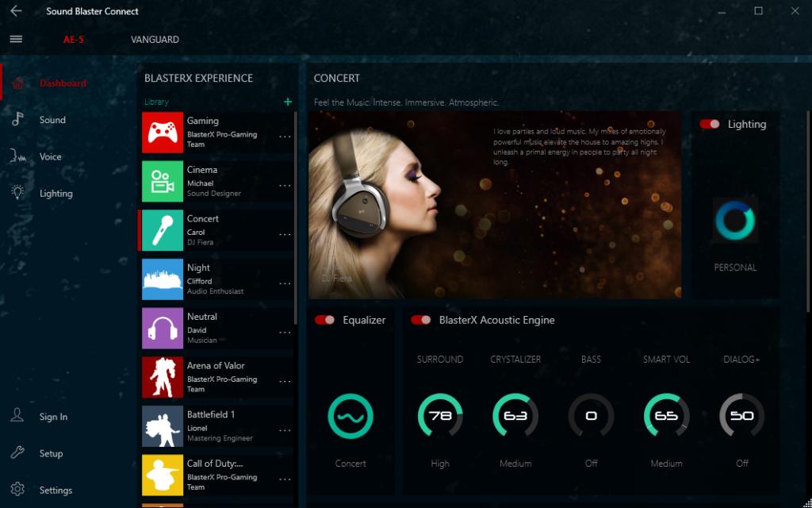The height and width of the screenshot is (508, 812).
Task: Click the Setup wrench icon
Action: (x=17, y=452)
